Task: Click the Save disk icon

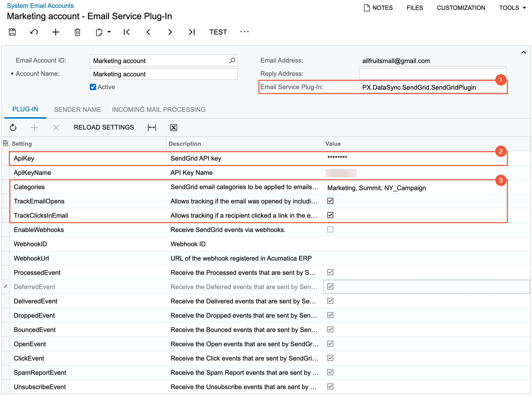Action: click(12, 32)
